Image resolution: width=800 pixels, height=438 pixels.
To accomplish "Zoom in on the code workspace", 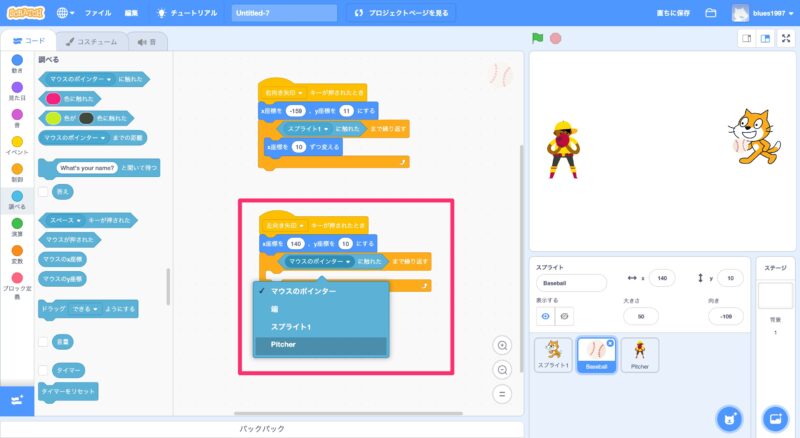I will (x=502, y=345).
